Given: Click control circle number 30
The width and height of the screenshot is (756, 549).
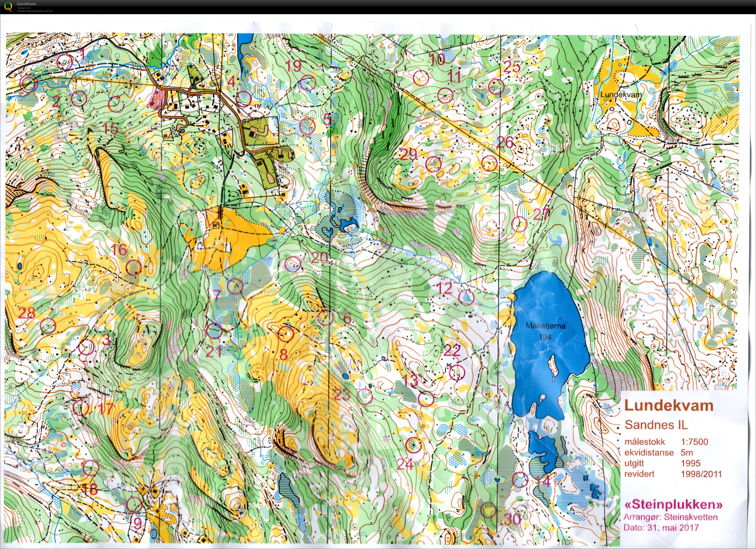Looking at the screenshot, I should [x=489, y=510].
